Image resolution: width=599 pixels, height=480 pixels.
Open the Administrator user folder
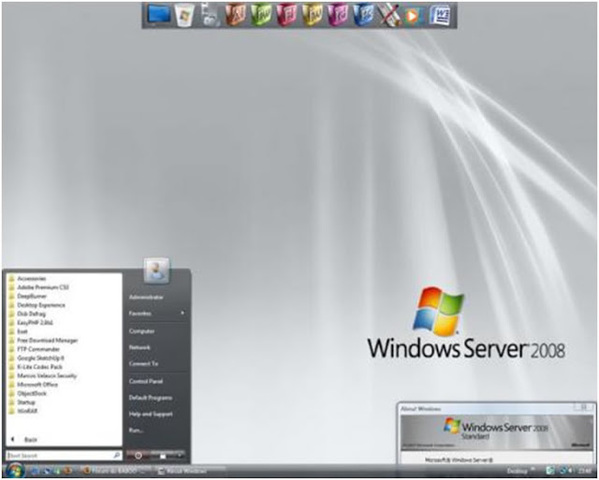pos(146,297)
